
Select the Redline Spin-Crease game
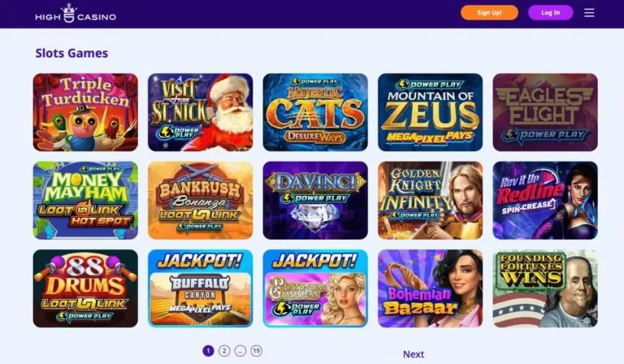pyautogui.click(x=545, y=200)
